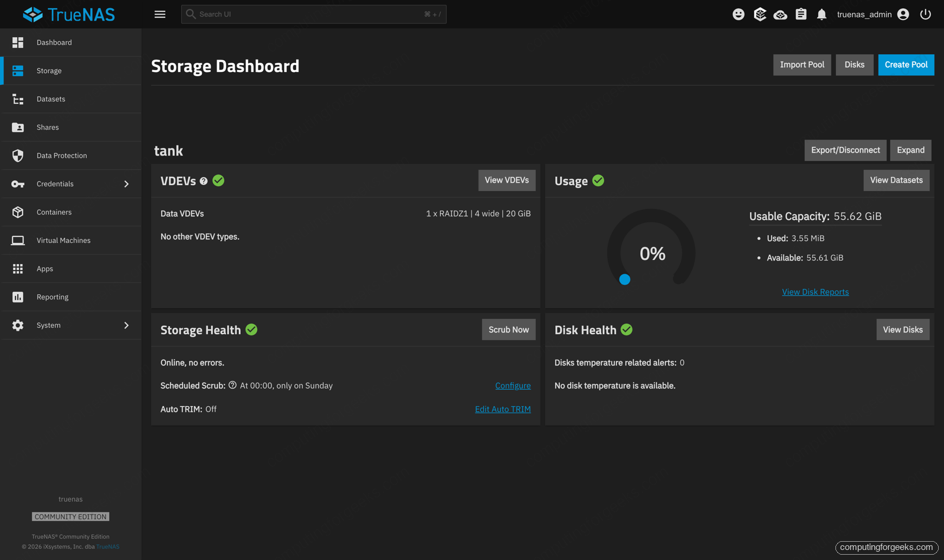Click the Usage green status checkmark

[x=598, y=180]
